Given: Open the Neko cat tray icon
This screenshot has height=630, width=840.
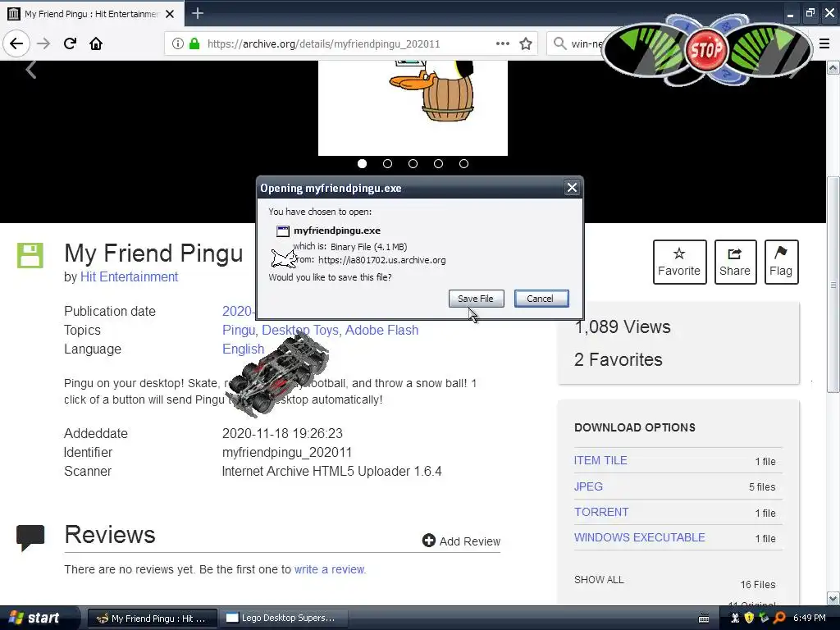Looking at the screenshot, I should [736, 619].
